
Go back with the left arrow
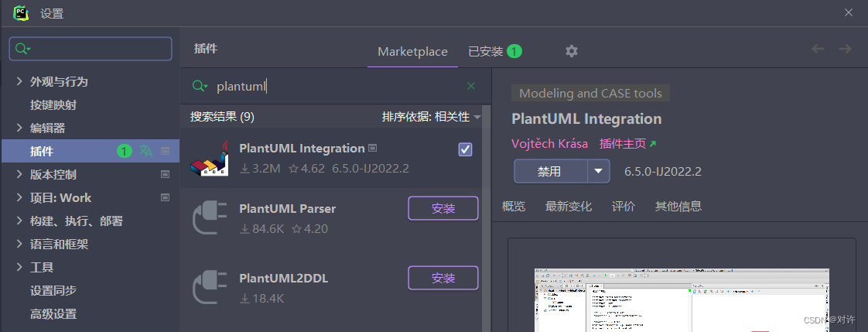[x=818, y=50]
